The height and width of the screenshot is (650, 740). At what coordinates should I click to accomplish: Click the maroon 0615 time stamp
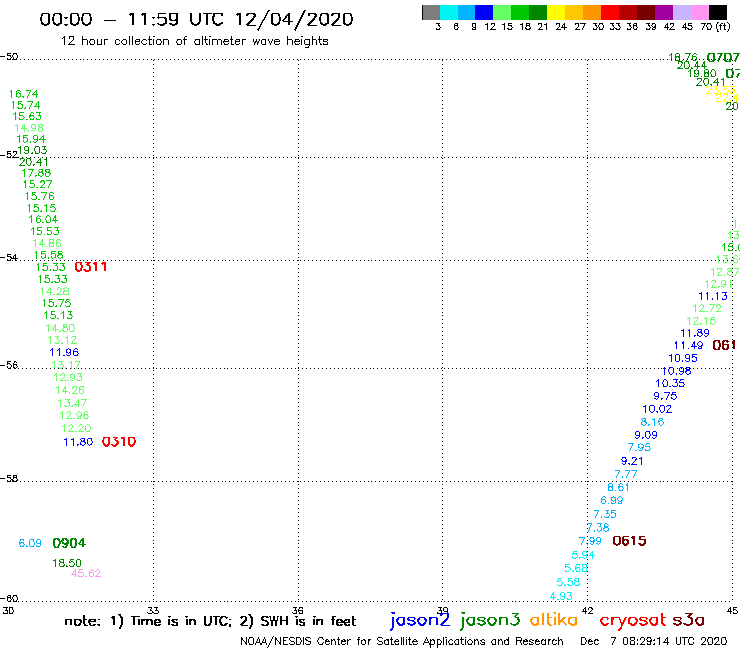[629, 541]
